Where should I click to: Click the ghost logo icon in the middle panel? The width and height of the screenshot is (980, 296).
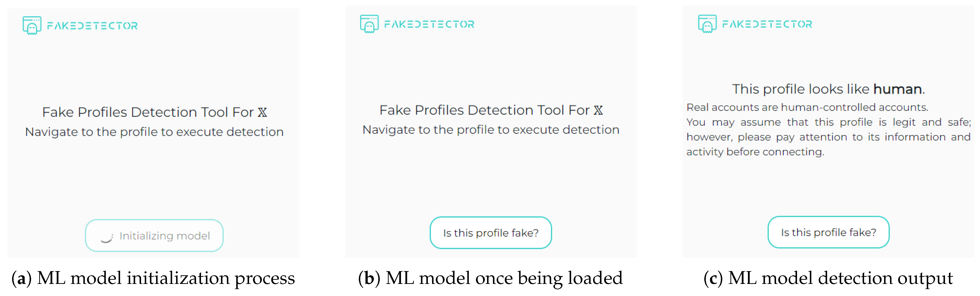point(369,24)
